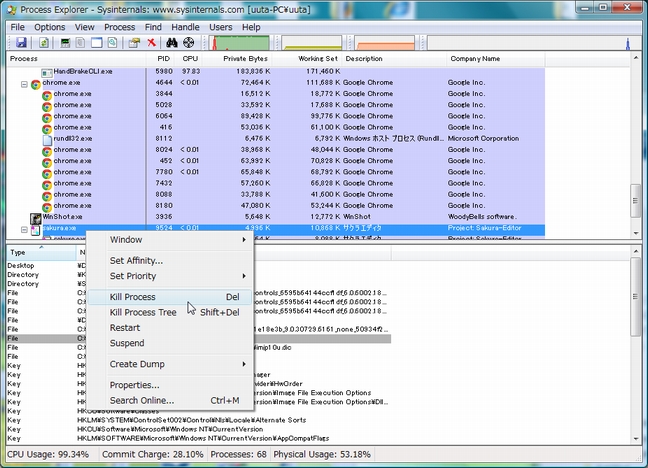648x468 pixels.
Task: Sort by Description column header
Action: tap(394, 59)
